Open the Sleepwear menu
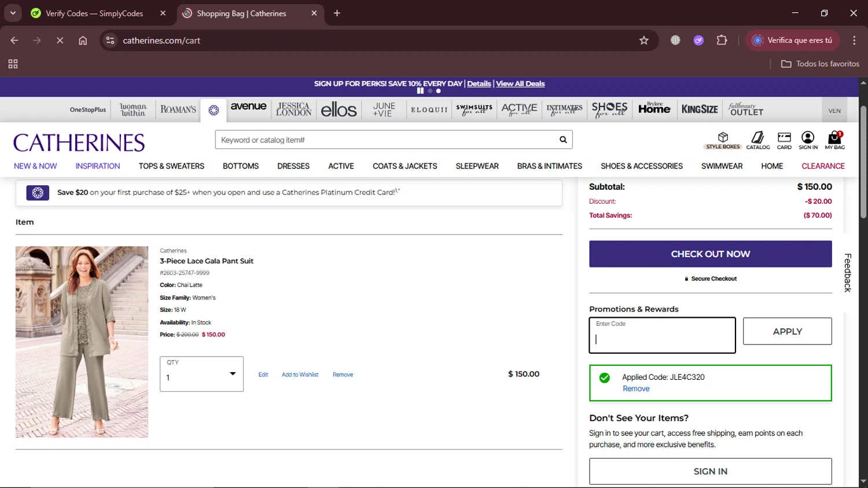 tap(477, 166)
